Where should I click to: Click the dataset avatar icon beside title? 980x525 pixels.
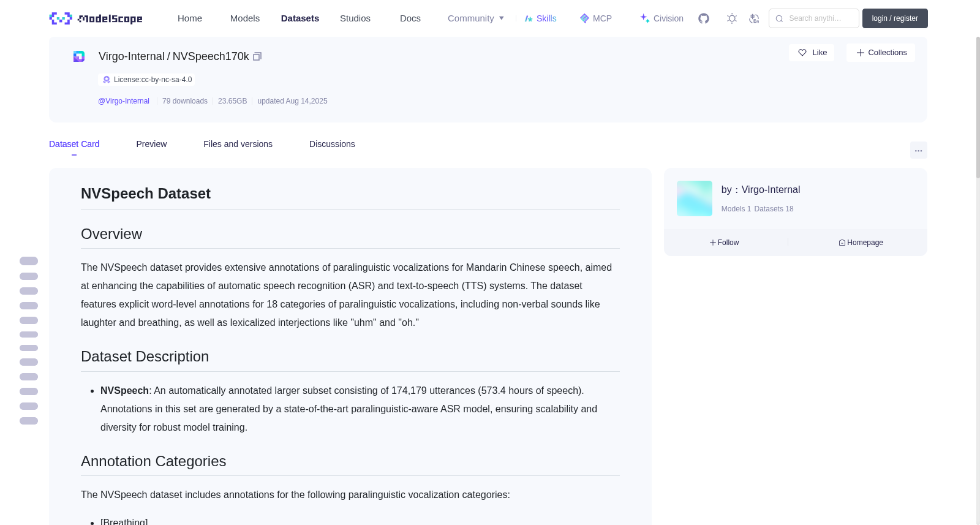coord(79,56)
